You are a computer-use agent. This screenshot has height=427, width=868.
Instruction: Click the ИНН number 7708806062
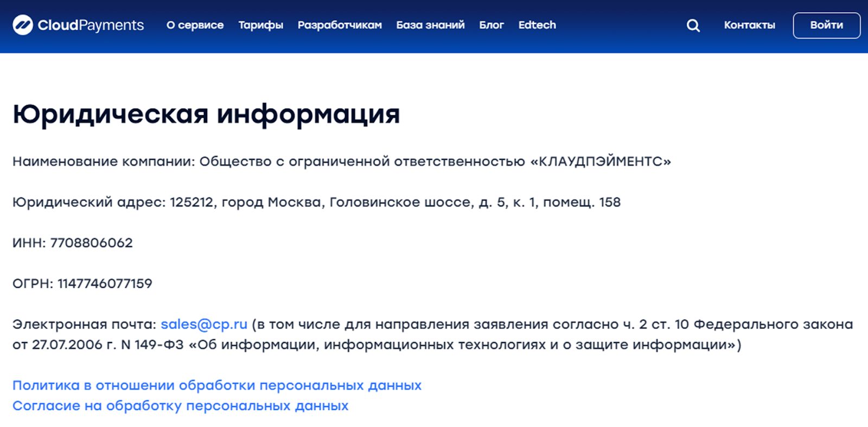click(x=92, y=243)
